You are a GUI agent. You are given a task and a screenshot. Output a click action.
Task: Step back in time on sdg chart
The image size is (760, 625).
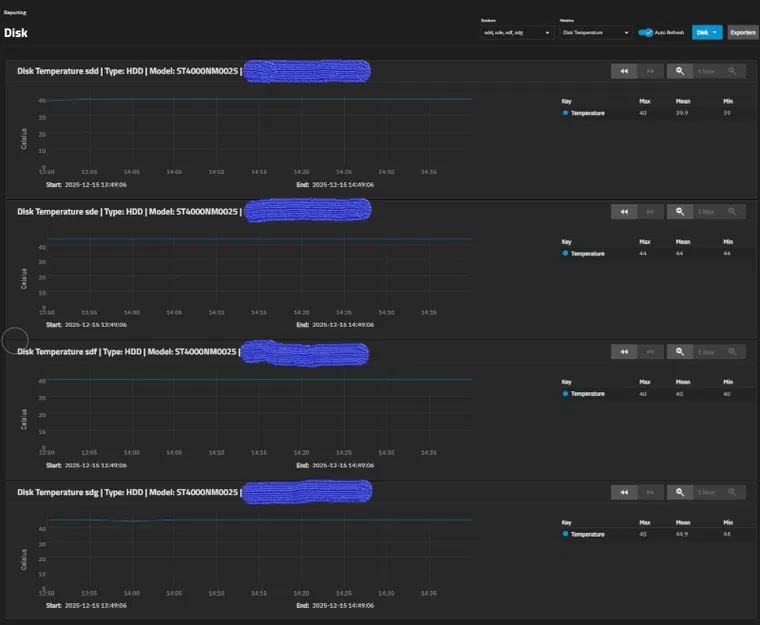[x=624, y=493]
